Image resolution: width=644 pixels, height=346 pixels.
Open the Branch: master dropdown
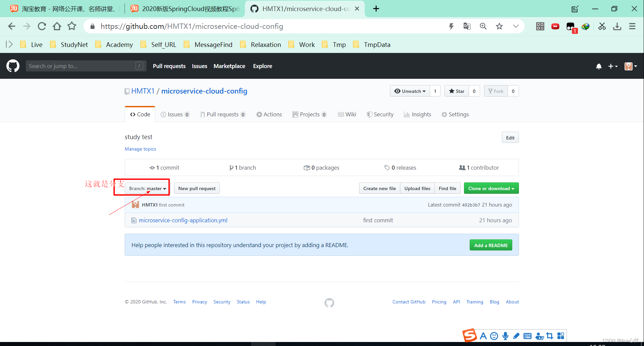click(x=147, y=188)
